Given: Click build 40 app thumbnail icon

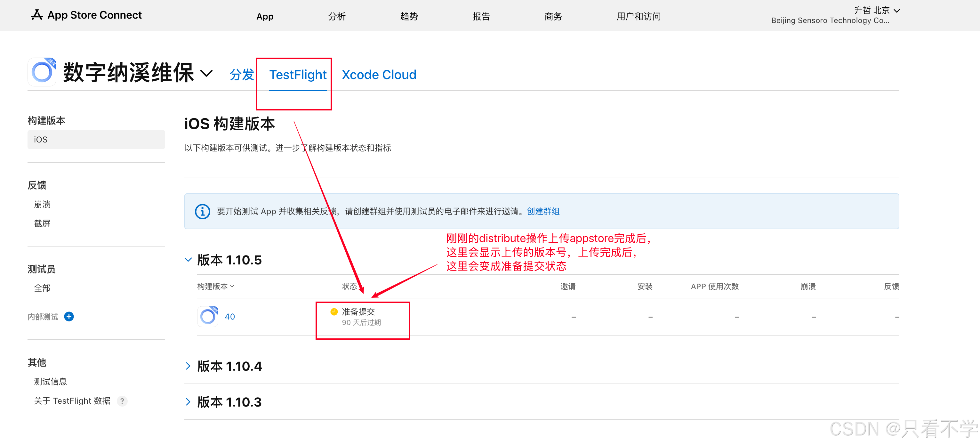Looking at the screenshot, I should [x=208, y=316].
